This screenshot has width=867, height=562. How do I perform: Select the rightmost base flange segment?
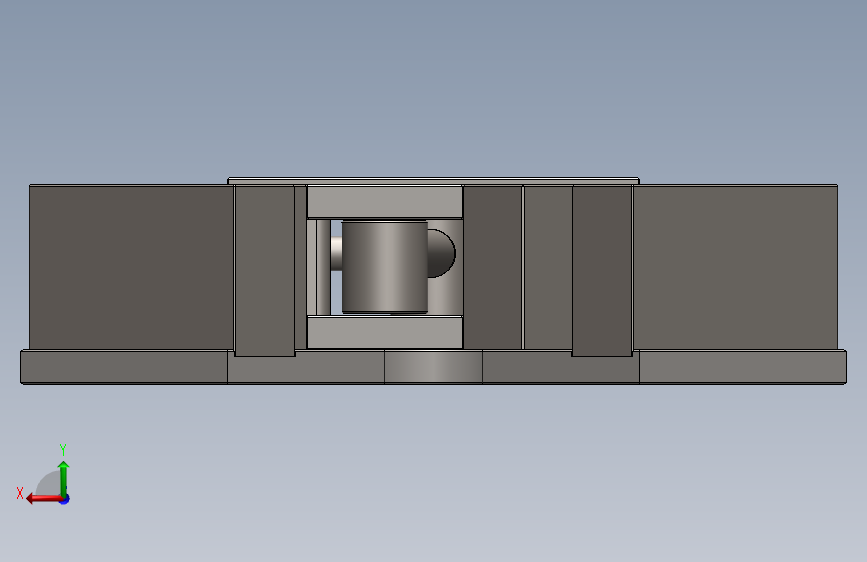point(743,367)
